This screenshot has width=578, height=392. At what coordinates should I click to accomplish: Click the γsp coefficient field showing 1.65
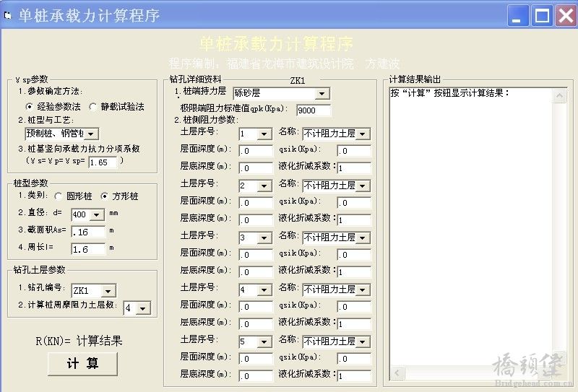[x=103, y=162]
